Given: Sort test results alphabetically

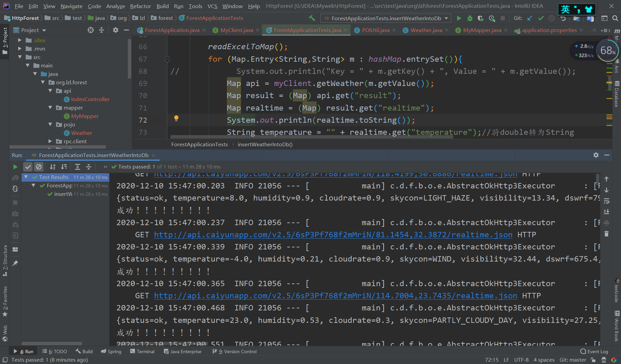Looking at the screenshot, I should click(53, 166).
